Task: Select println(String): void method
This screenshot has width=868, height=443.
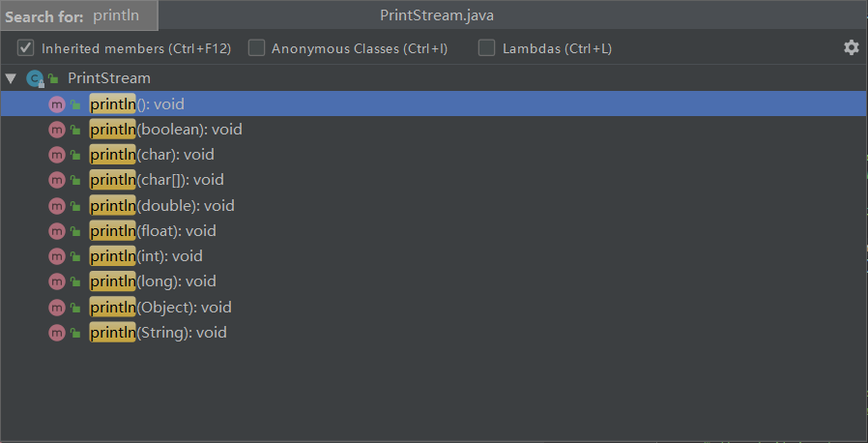Action: coord(158,333)
